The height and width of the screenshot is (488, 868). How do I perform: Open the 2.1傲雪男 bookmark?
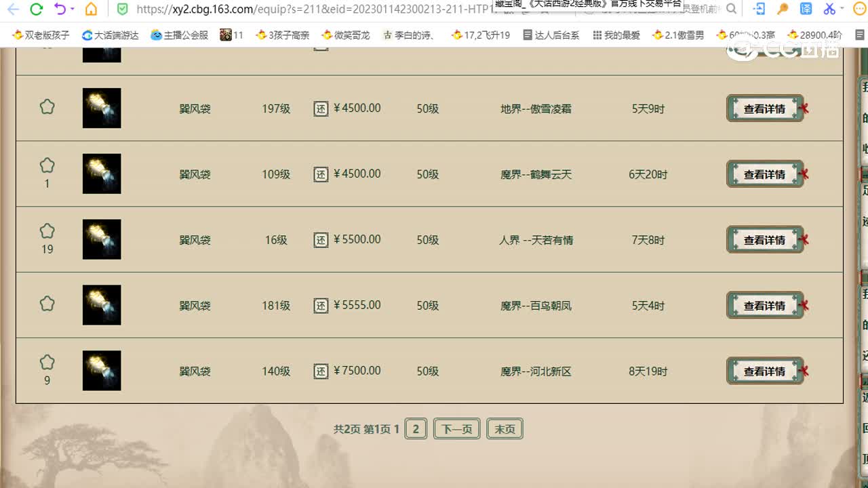click(678, 35)
